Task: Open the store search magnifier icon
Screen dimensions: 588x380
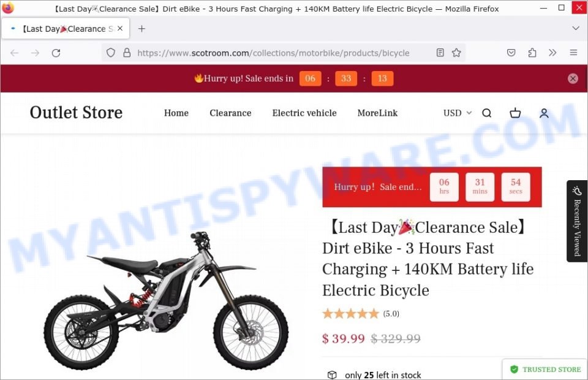Action: point(486,113)
